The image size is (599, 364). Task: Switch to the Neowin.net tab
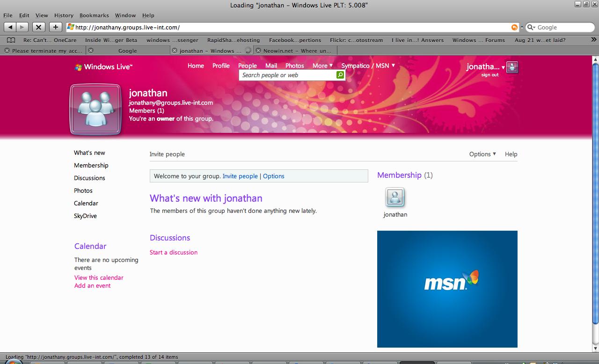[x=296, y=51]
